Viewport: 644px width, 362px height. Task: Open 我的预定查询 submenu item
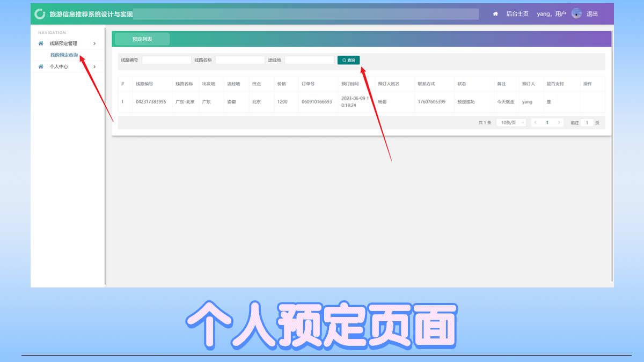click(x=64, y=55)
